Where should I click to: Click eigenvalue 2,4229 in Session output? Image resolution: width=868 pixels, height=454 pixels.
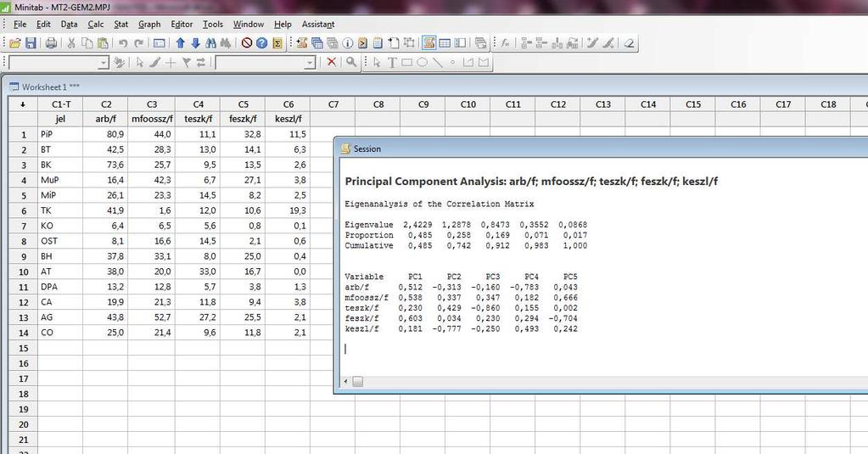tap(417, 225)
